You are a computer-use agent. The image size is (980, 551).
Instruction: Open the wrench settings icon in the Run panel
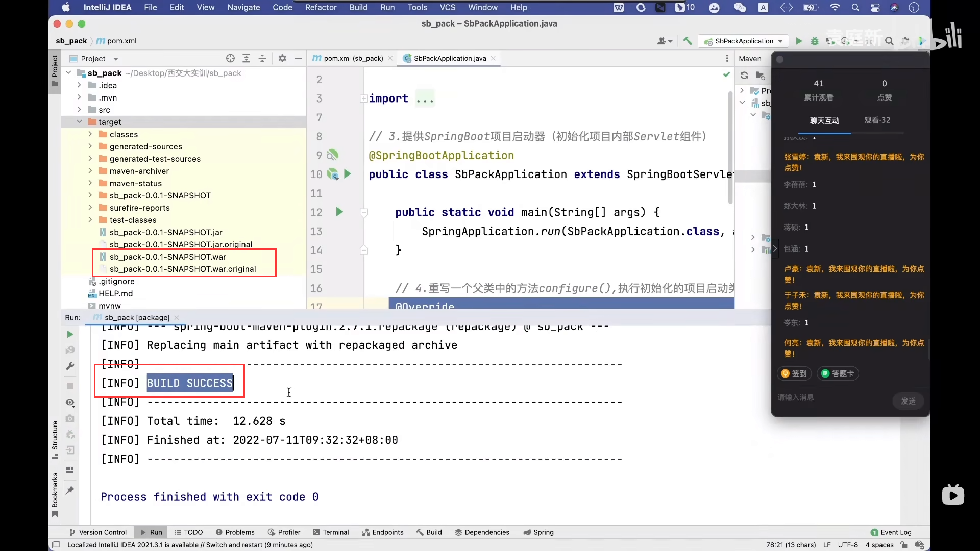click(x=70, y=366)
